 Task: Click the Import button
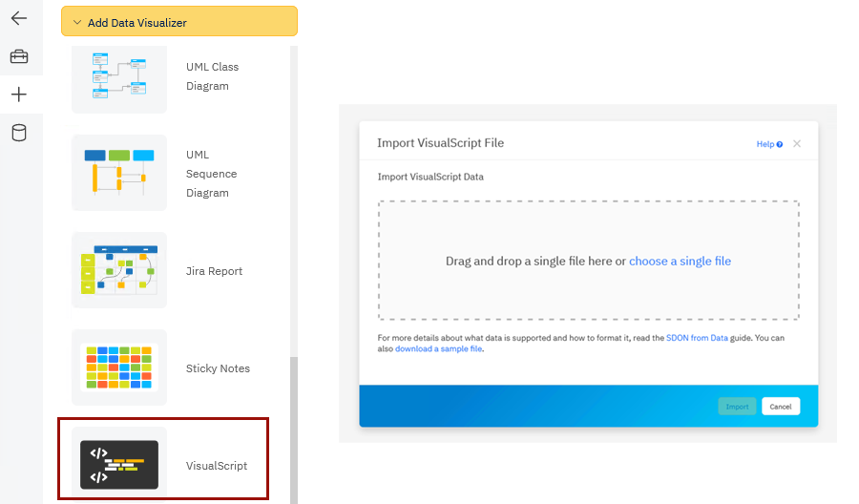tap(738, 407)
